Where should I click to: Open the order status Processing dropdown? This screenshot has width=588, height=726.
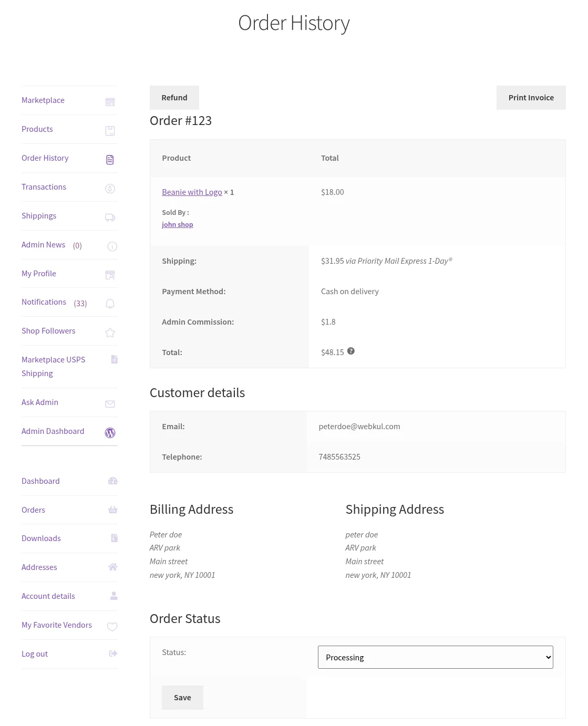tap(435, 657)
